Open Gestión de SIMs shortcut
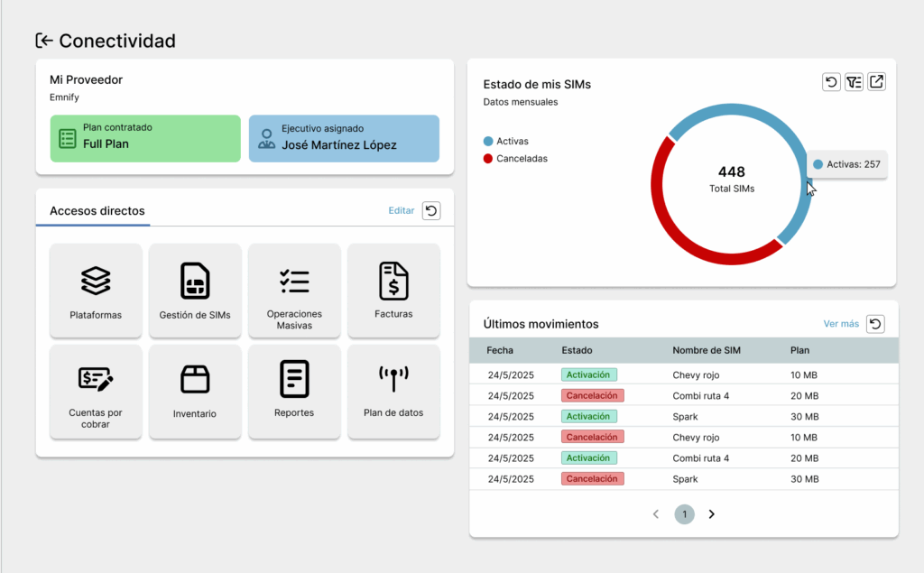This screenshot has height=573, width=924. click(195, 290)
